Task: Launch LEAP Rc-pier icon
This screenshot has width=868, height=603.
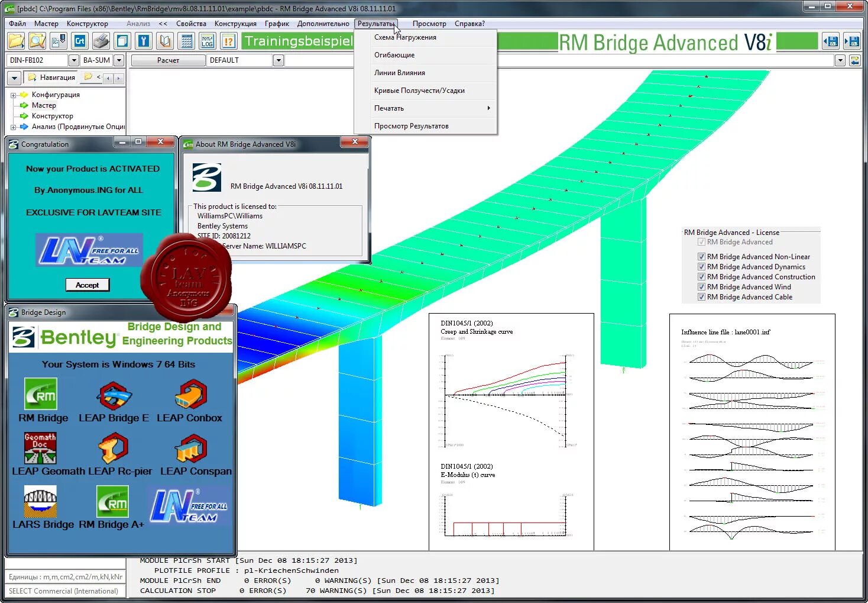Action: [112, 448]
